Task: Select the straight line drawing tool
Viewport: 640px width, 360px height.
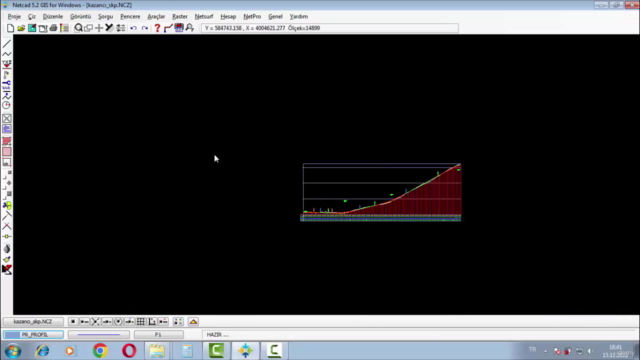Action: tap(7, 43)
